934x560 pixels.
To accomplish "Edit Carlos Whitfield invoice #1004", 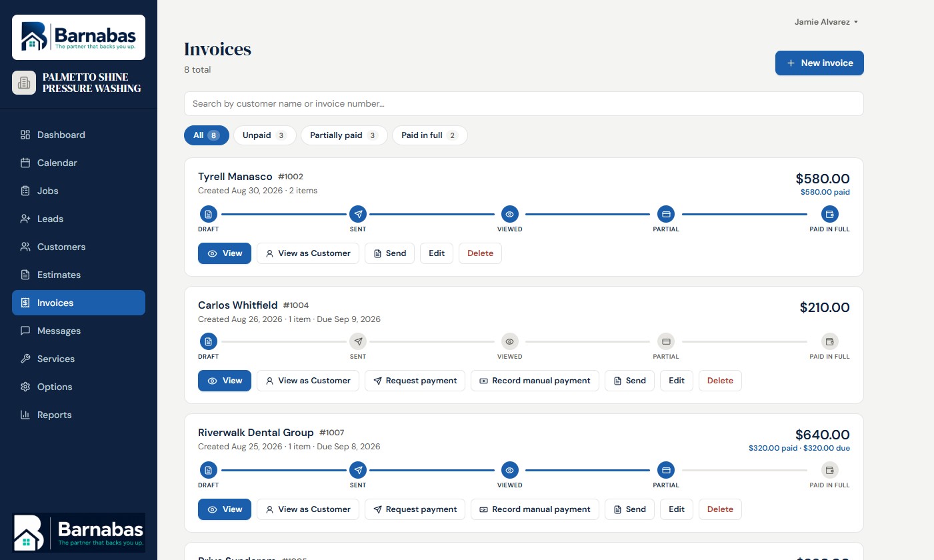I will [x=677, y=381].
